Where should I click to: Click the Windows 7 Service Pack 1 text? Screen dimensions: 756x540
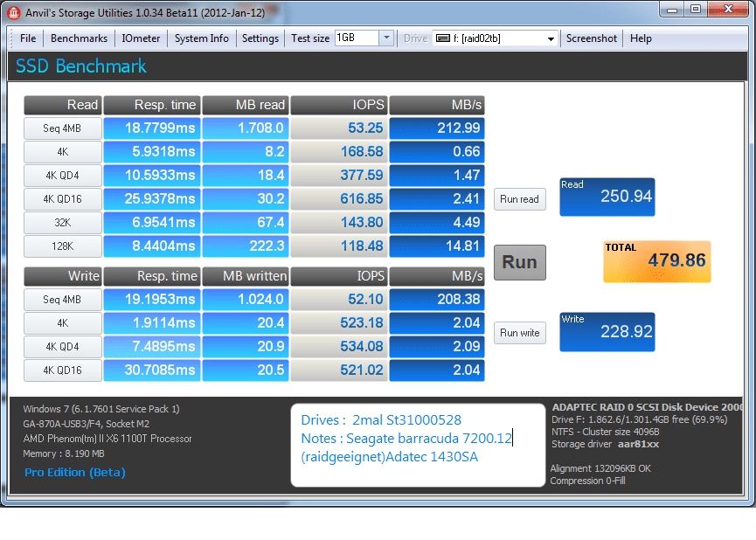point(101,409)
